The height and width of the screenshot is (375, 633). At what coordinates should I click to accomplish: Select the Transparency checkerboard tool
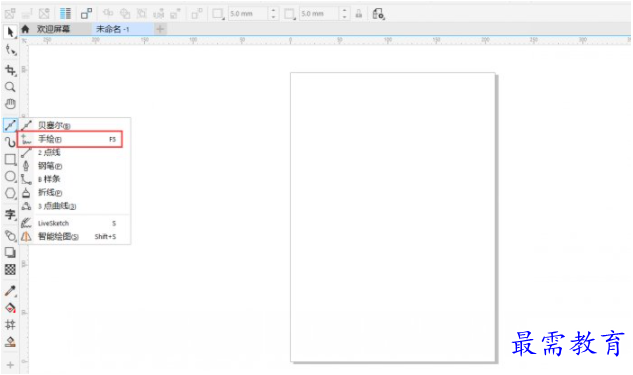(10, 270)
